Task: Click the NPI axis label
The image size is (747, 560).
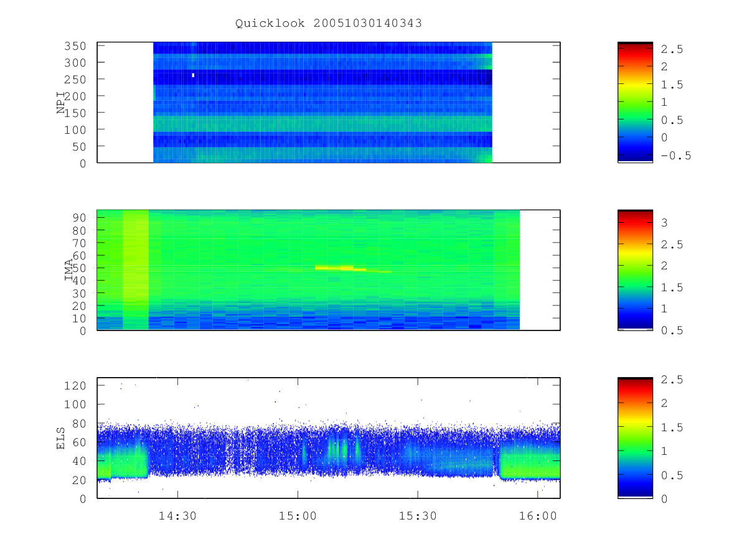Action: (61, 103)
